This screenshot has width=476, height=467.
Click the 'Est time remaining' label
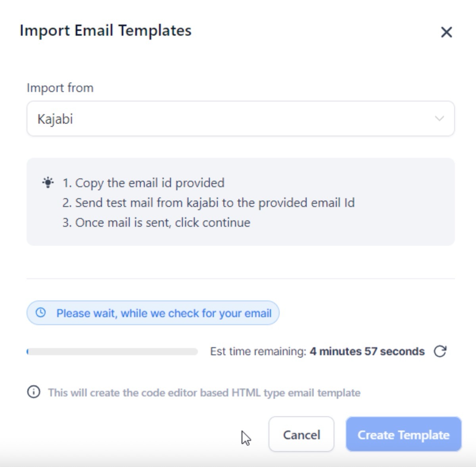(x=258, y=351)
